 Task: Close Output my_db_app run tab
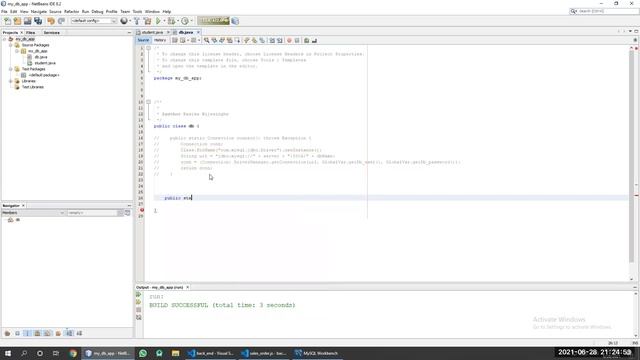(188, 287)
